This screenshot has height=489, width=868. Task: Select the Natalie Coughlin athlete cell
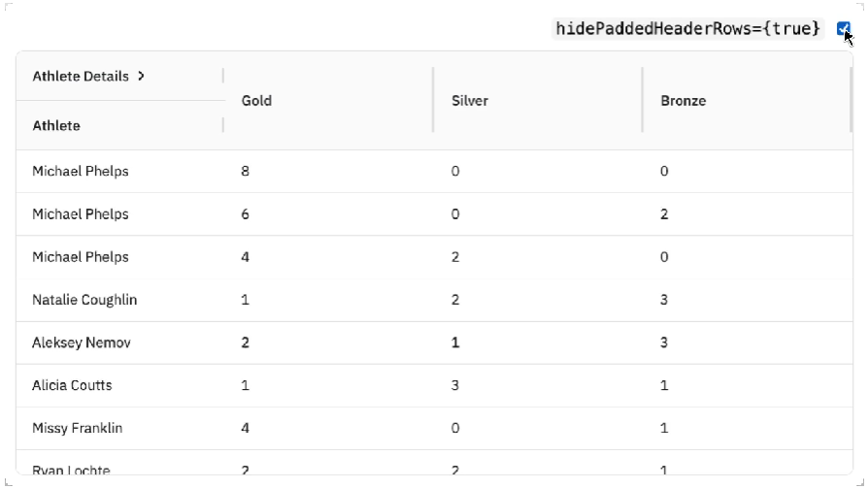[84, 300]
